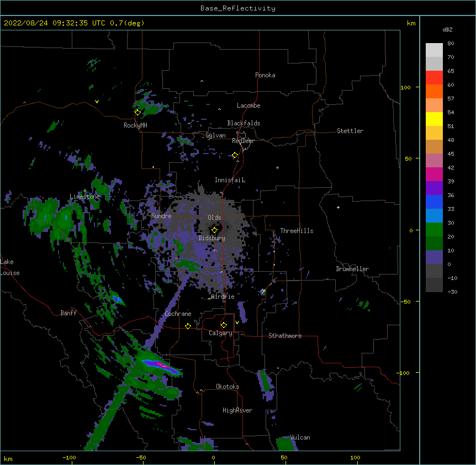Click the orange 57-60 dBZ legend swatch
The height and width of the screenshot is (465, 476).
434,91
